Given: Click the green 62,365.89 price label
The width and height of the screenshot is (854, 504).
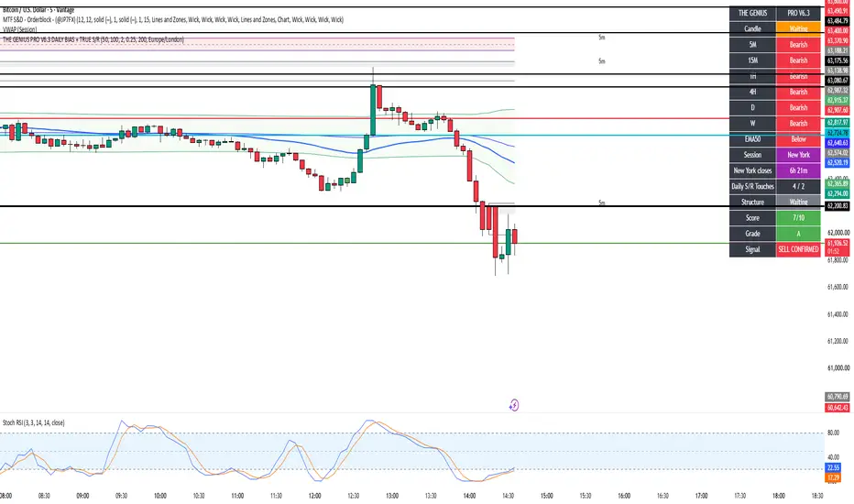Looking at the screenshot, I should pos(838,183).
